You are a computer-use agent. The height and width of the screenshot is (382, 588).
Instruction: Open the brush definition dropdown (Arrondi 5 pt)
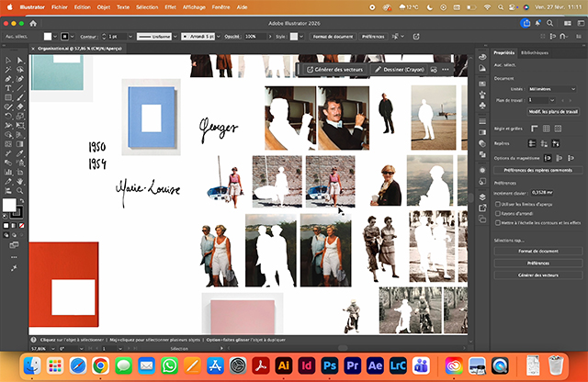[219, 37]
